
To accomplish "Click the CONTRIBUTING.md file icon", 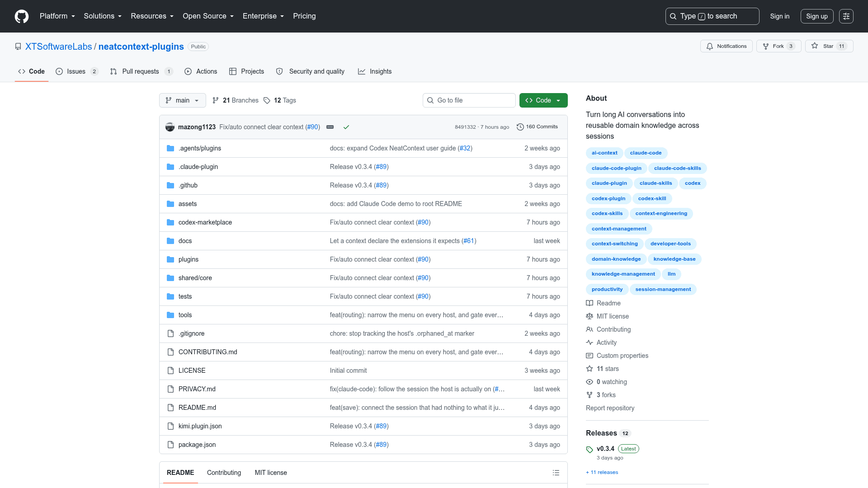I will pos(170,352).
